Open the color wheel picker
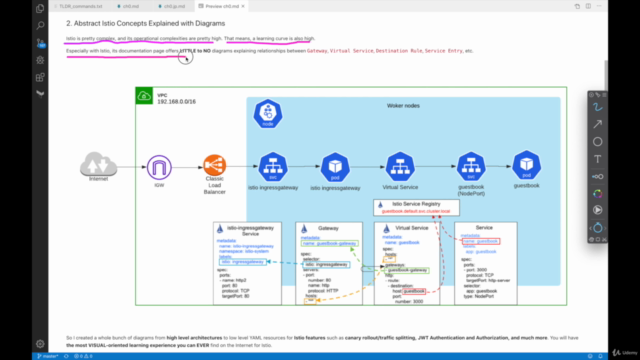 click(x=598, y=194)
